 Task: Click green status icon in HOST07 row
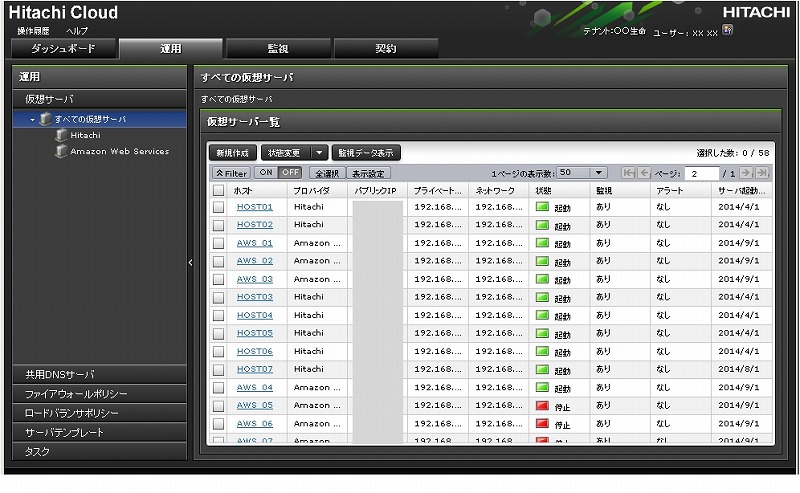coord(542,369)
